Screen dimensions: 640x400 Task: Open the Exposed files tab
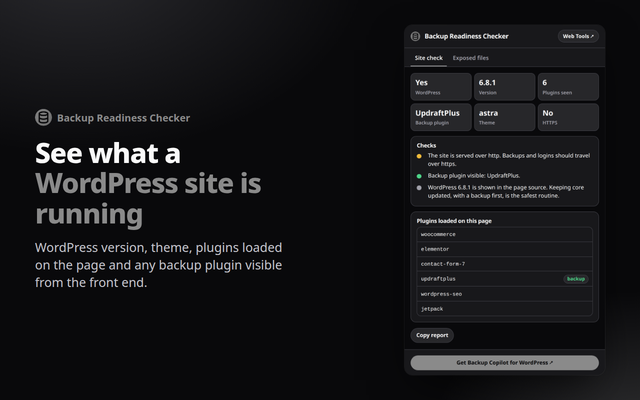(x=471, y=58)
